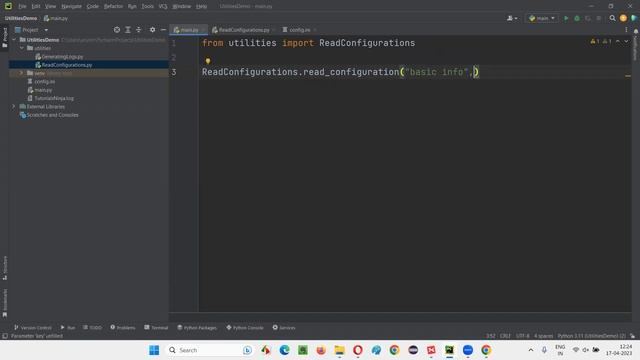The width and height of the screenshot is (640, 360).
Task: Open the main run configuration dropdown
Action: pos(542,18)
